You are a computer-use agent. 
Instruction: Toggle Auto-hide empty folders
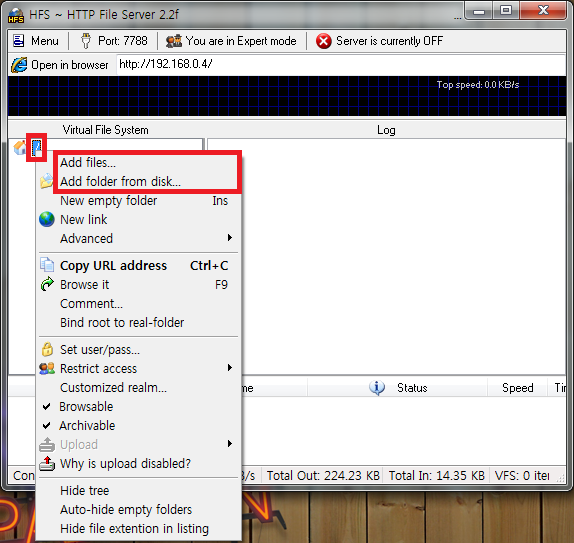tap(139, 510)
